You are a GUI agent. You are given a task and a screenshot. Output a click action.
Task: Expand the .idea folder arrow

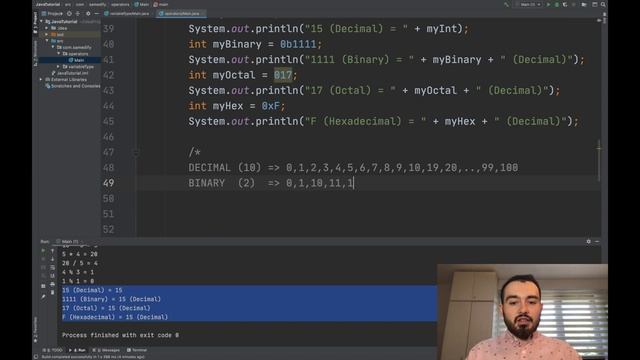[x=47, y=28]
